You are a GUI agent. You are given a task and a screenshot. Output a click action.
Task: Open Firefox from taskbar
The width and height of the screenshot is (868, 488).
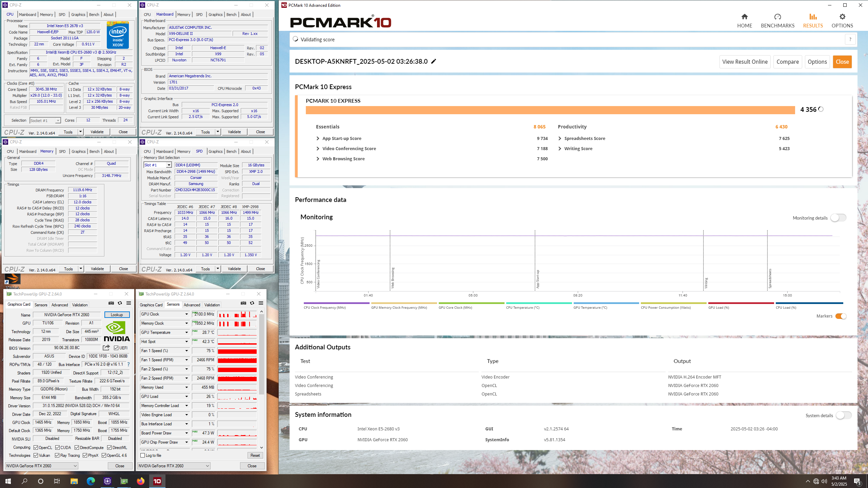click(x=141, y=481)
